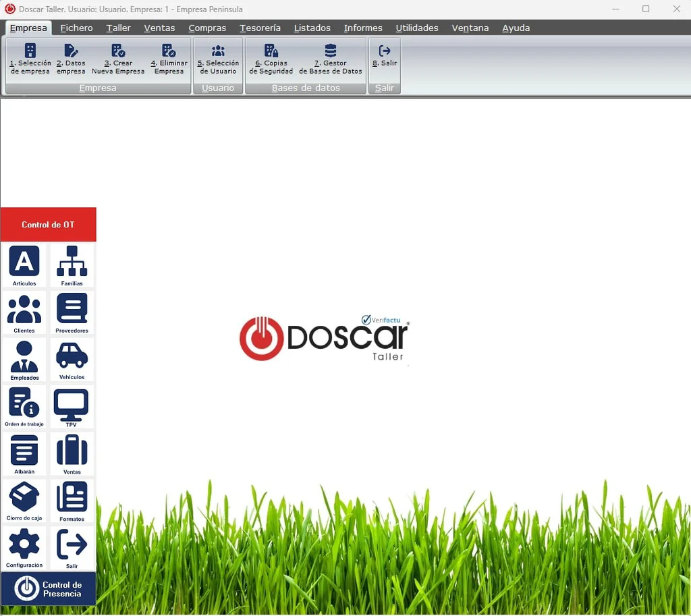Click the red Control de OT button
Screen dimensions: 691x616
click(x=48, y=224)
